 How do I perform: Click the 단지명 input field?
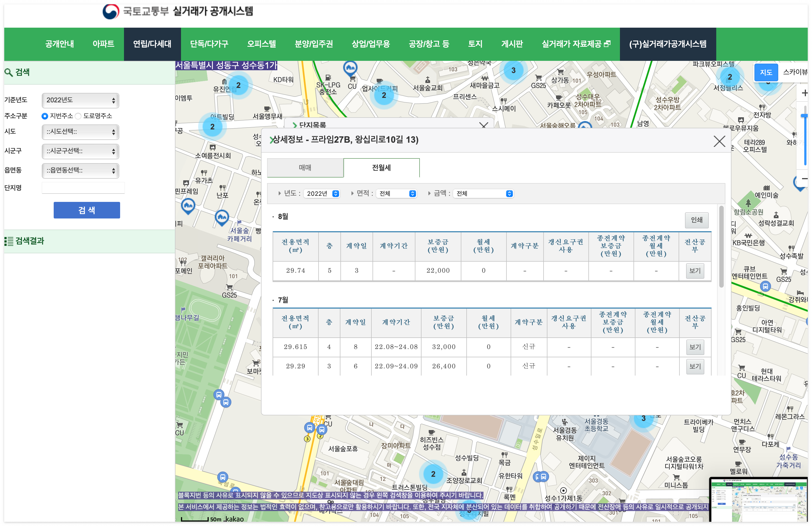(x=83, y=188)
